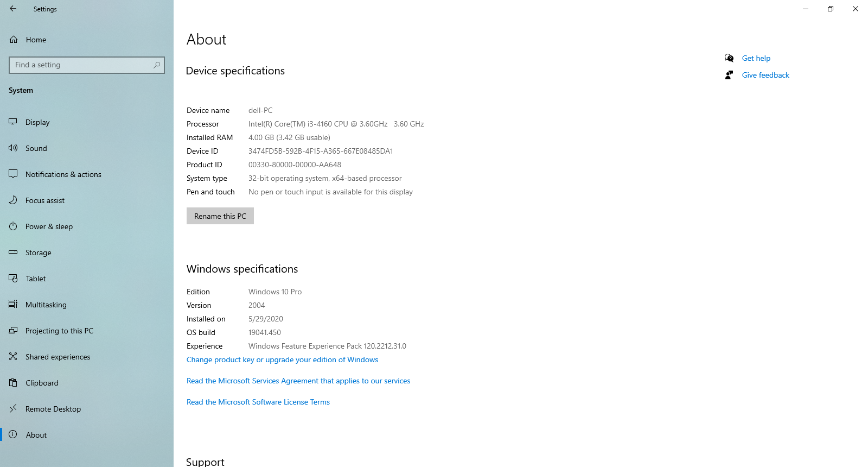Click the Windows specifications heading
Image resolution: width=868 pixels, height=467 pixels.
pyautogui.click(x=242, y=269)
